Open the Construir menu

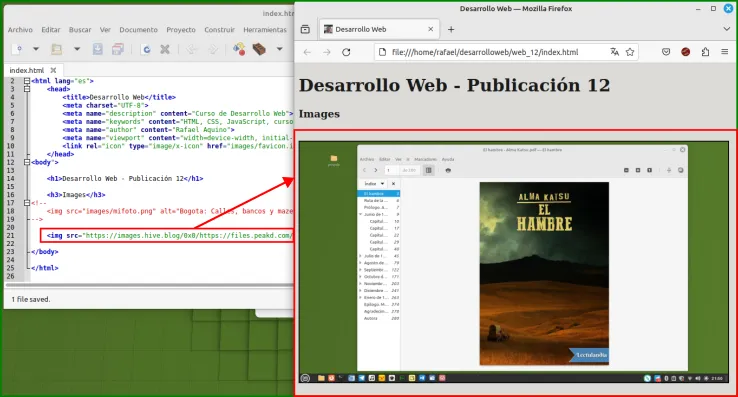tap(219, 30)
